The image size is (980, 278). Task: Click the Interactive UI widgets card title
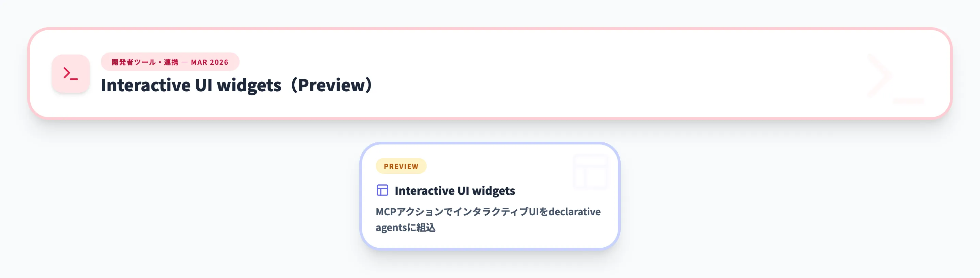455,190
